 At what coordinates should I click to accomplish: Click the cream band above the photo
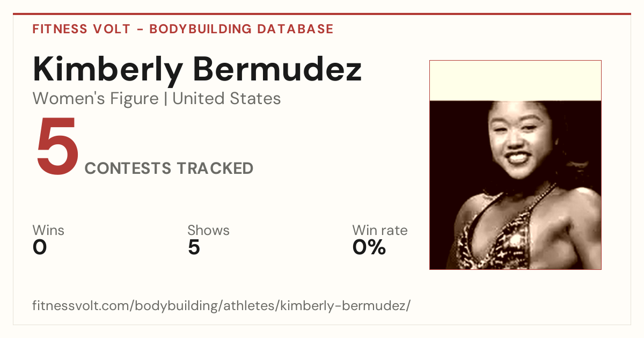[x=515, y=80]
